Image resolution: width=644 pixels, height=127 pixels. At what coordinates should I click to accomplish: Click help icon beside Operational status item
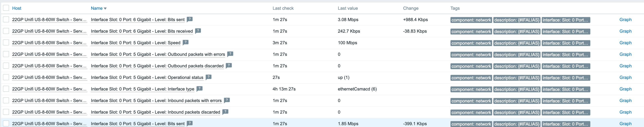point(209,77)
